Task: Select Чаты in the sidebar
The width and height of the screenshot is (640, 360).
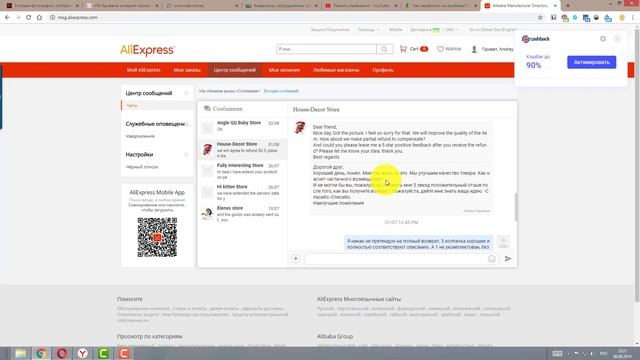Action: pos(132,106)
